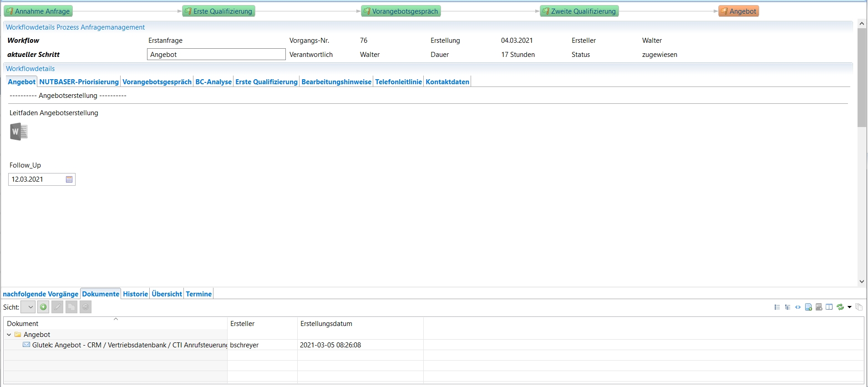This screenshot has width=868, height=387.
Task: Click the grey archive-add toolbar icon
Action: [819, 307]
